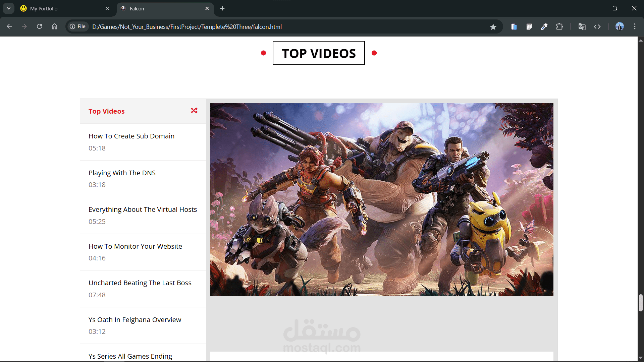Click the File info icon in address bar
This screenshot has width=644, height=362.
pyautogui.click(x=78, y=26)
